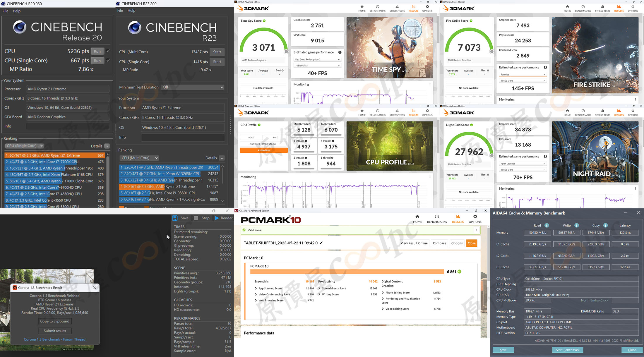The image size is (644, 357).
Task: Click the AIDA64 Write info icon
Action: [576, 225]
